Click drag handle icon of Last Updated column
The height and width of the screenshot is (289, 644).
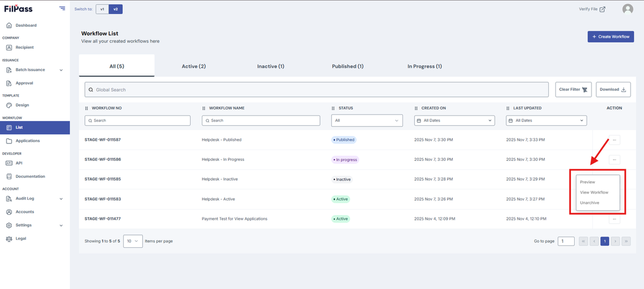[508, 108]
